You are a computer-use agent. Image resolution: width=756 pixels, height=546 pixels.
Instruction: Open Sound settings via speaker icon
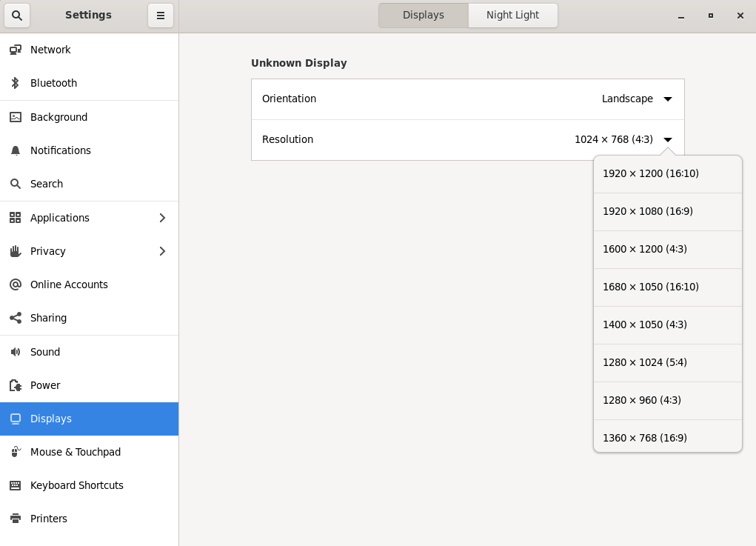(x=15, y=352)
